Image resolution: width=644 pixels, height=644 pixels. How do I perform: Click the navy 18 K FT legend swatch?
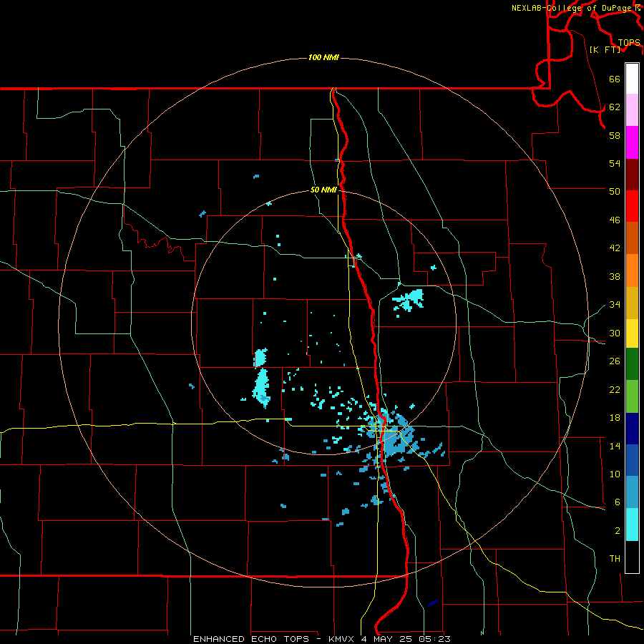(632, 429)
